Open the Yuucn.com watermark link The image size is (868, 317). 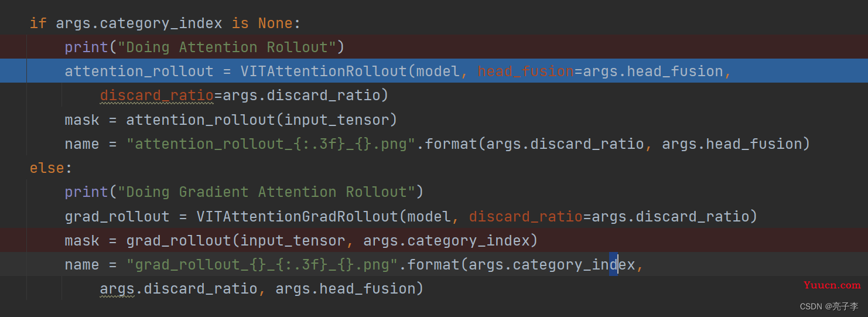pos(832,285)
